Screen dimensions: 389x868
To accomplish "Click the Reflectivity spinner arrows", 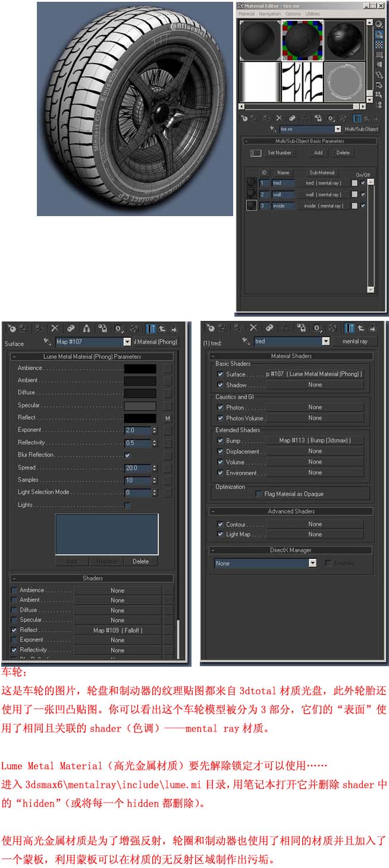I will [155, 442].
